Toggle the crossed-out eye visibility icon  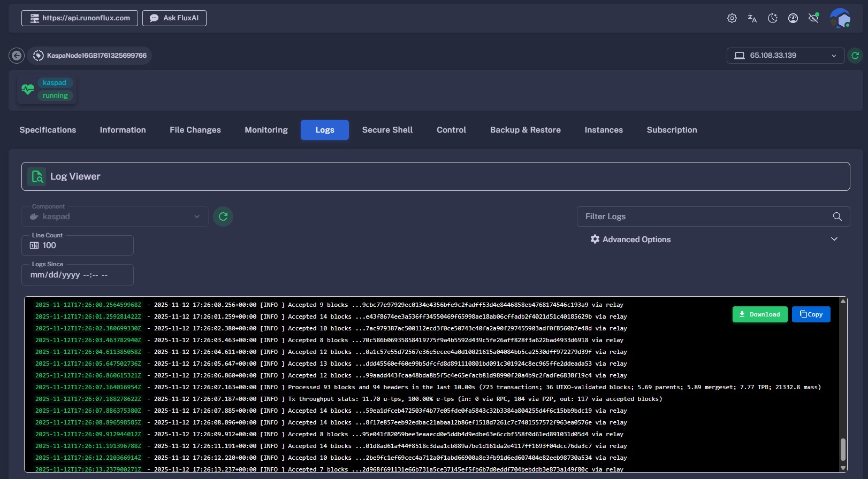point(813,18)
